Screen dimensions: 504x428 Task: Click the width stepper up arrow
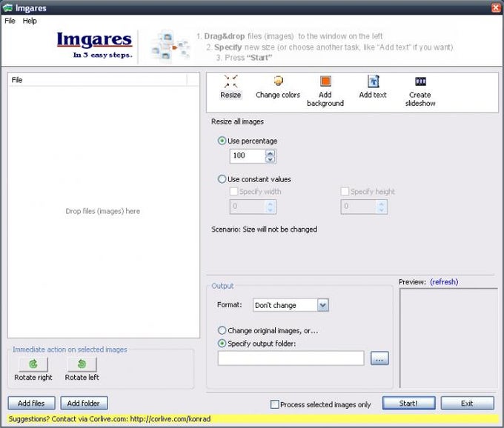point(271,204)
